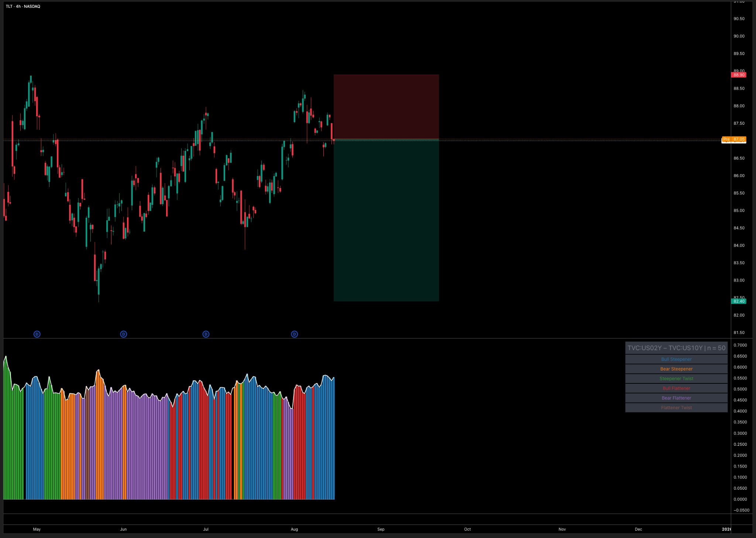Click the Oct label on the time axis
This screenshot has height=538, width=756.
(x=467, y=529)
